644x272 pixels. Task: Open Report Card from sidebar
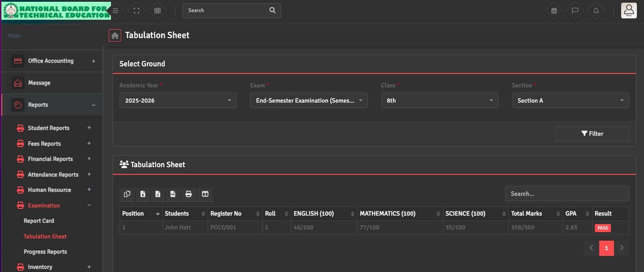coord(39,221)
